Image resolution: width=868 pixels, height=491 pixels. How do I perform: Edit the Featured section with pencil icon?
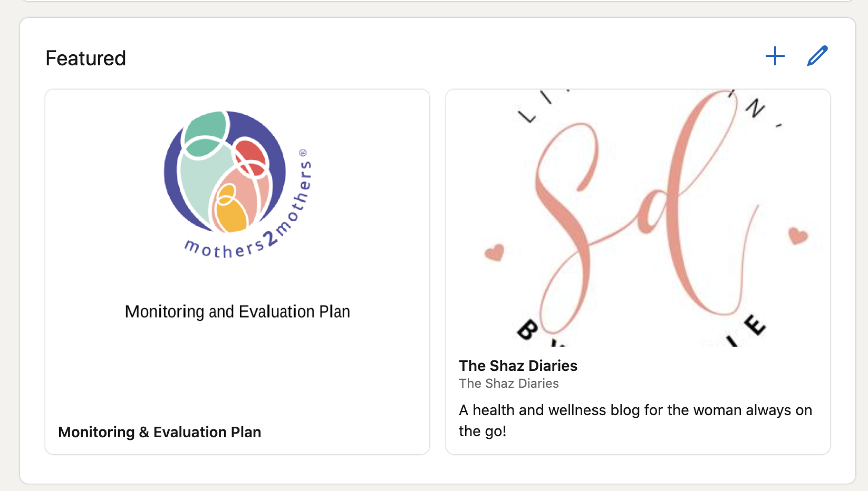click(x=817, y=56)
